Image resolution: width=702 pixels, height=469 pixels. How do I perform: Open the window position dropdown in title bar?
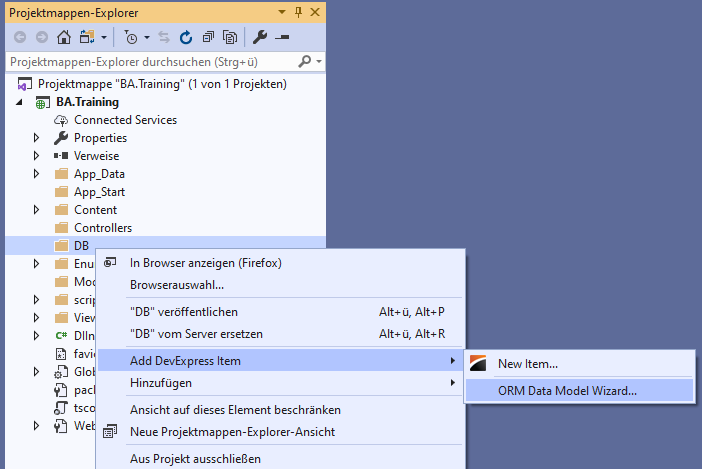point(282,12)
